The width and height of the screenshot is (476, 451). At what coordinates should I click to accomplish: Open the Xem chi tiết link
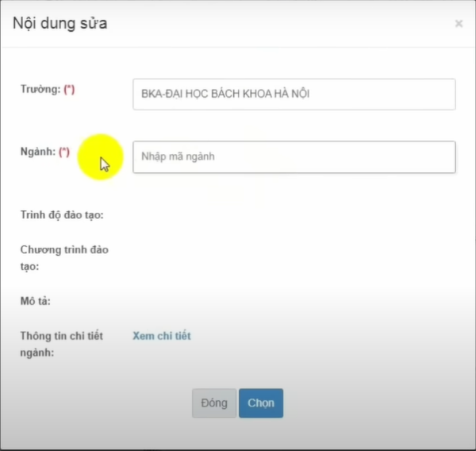click(x=162, y=336)
